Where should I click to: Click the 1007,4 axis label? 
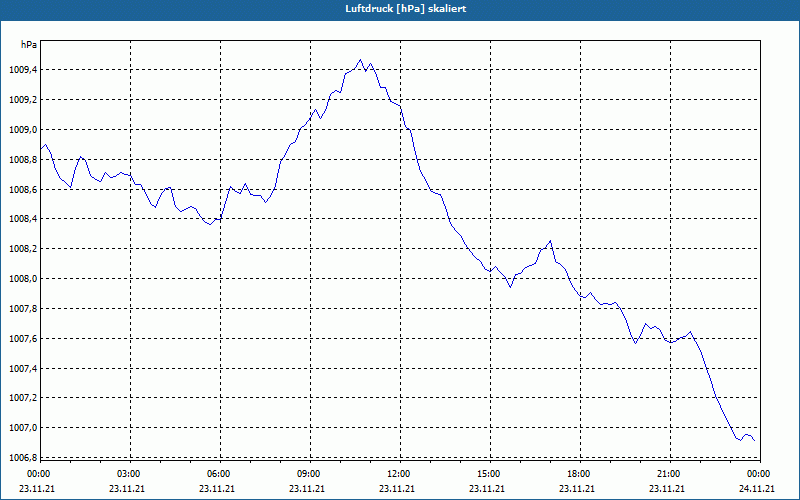point(23,368)
